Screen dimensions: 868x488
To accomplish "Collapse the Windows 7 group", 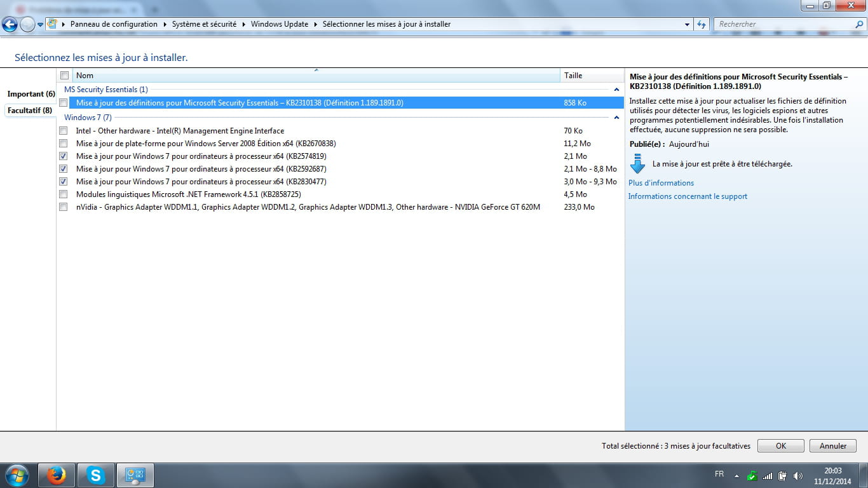I will click(x=616, y=118).
